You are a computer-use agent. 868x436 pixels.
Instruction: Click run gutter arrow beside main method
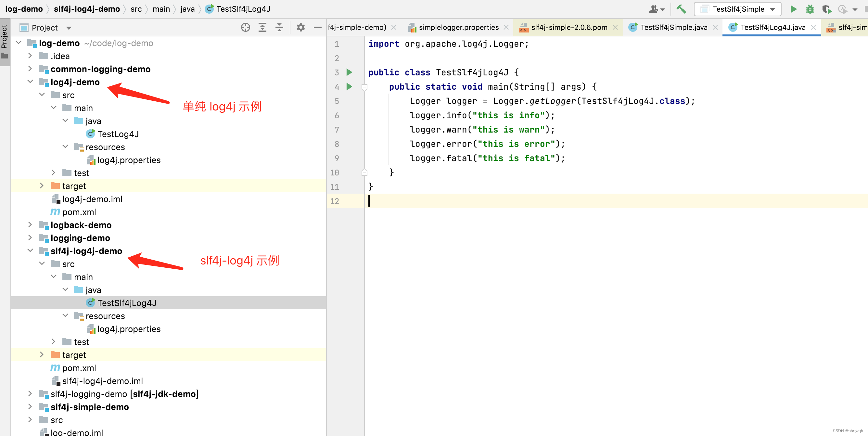pos(349,87)
